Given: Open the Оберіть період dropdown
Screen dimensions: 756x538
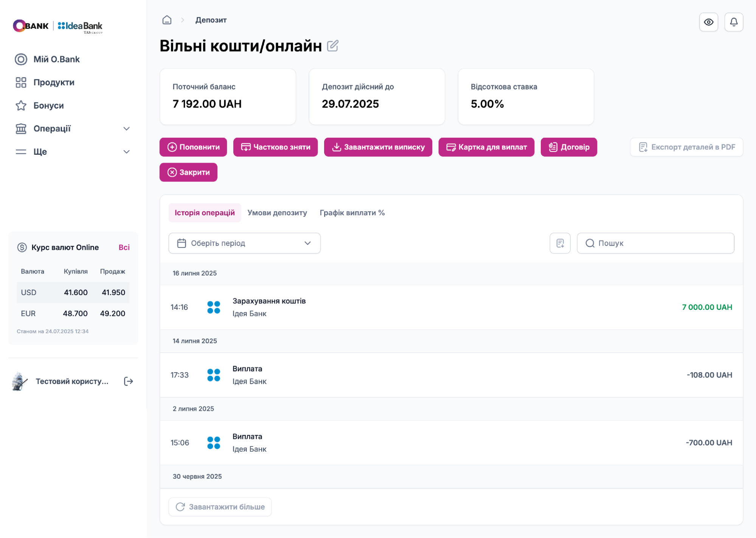Looking at the screenshot, I should click(244, 243).
